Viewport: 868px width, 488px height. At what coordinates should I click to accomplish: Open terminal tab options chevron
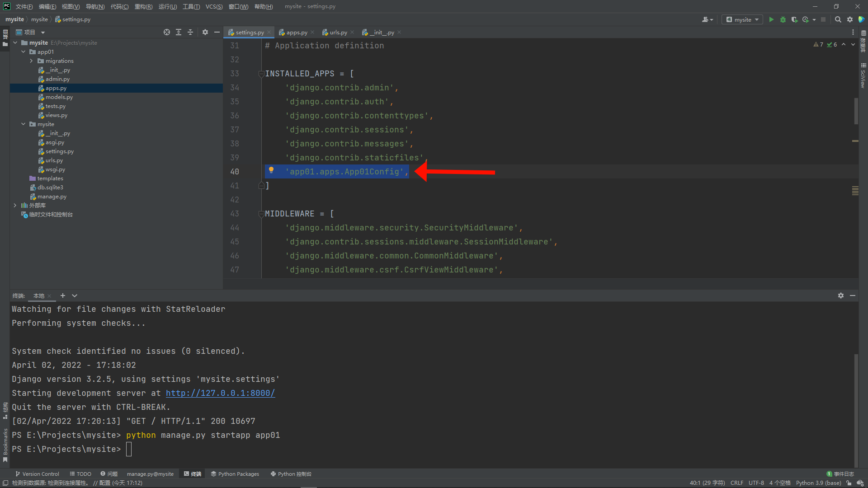click(x=75, y=296)
